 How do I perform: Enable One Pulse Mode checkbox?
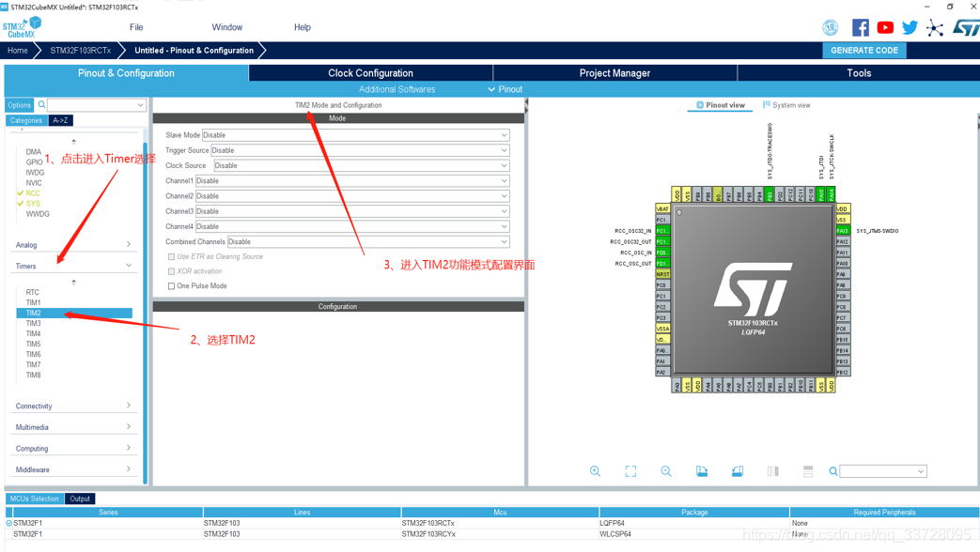point(171,286)
